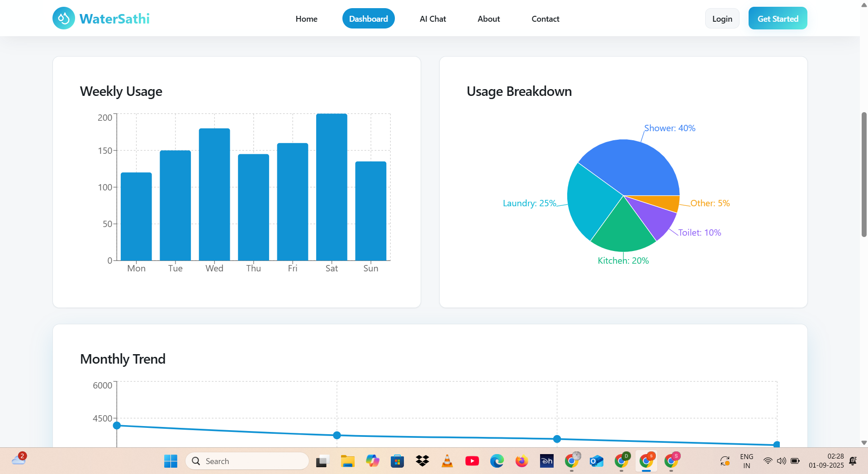
Task: Open the weather widget with 2 badge
Action: pyautogui.click(x=19, y=459)
